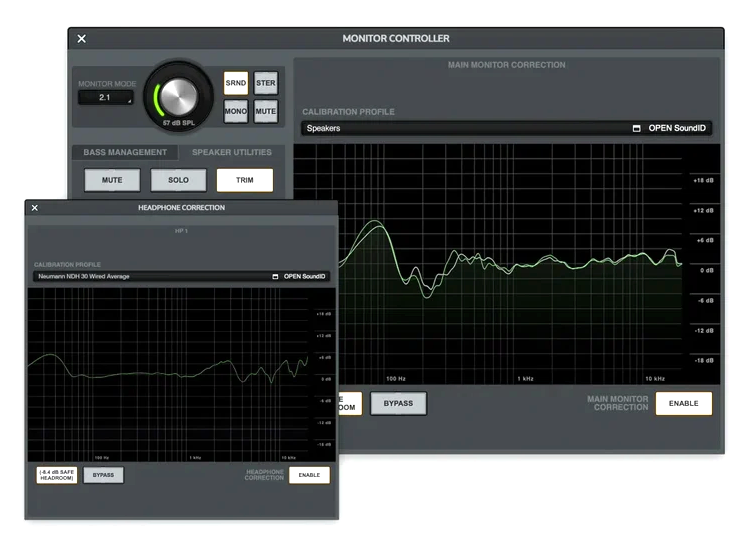Enable Main Monitor Correction
750x545 pixels.
coord(684,403)
